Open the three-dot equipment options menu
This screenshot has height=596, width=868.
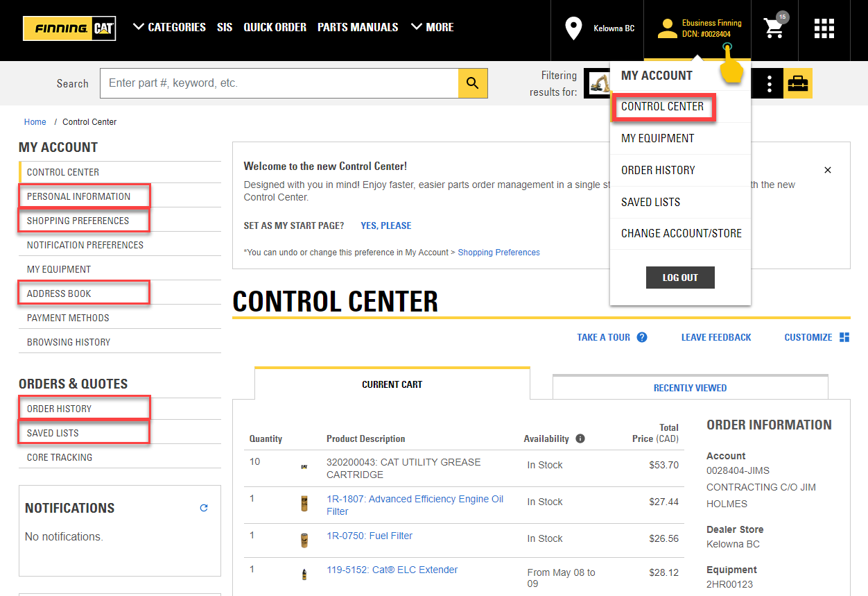[x=770, y=84]
